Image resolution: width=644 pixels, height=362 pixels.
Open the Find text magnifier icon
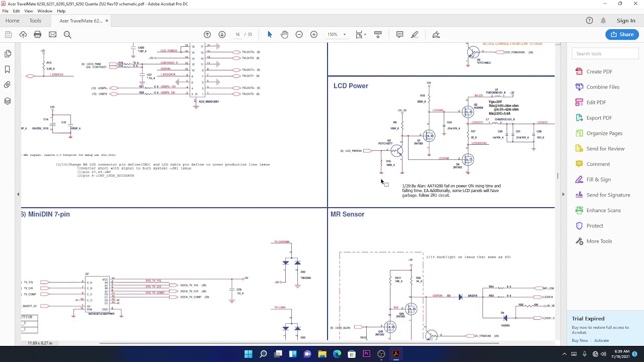[67, 34]
